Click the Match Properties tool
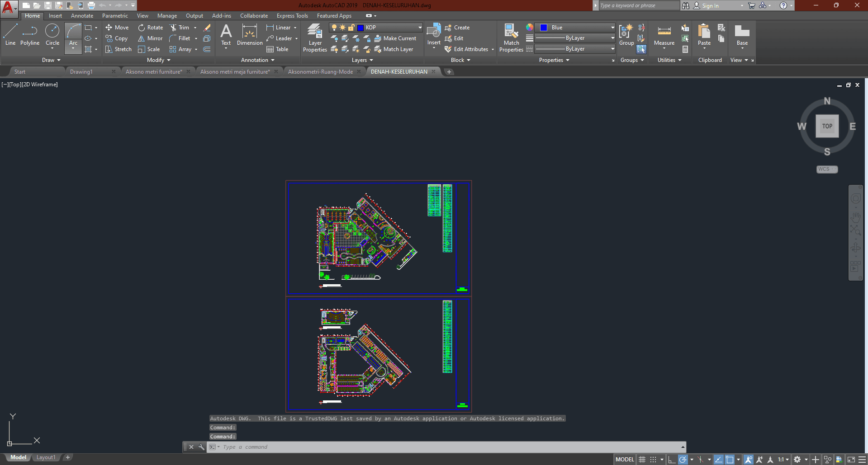This screenshot has width=868, height=465. coord(511,38)
